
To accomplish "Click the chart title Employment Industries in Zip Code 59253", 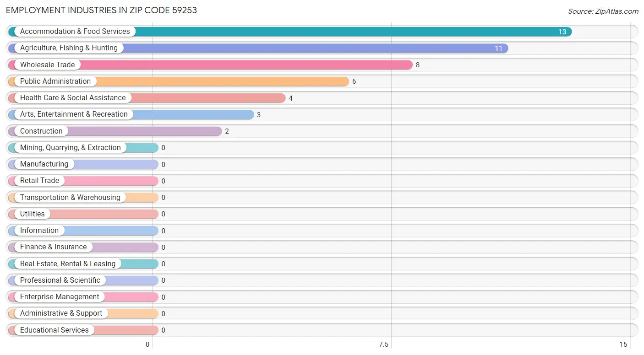I will [101, 10].
